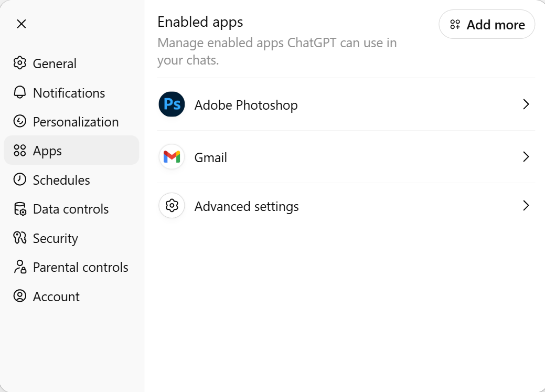The width and height of the screenshot is (545, 392).
Task: Open the Apps settings tab
Action: click(47, 151)
